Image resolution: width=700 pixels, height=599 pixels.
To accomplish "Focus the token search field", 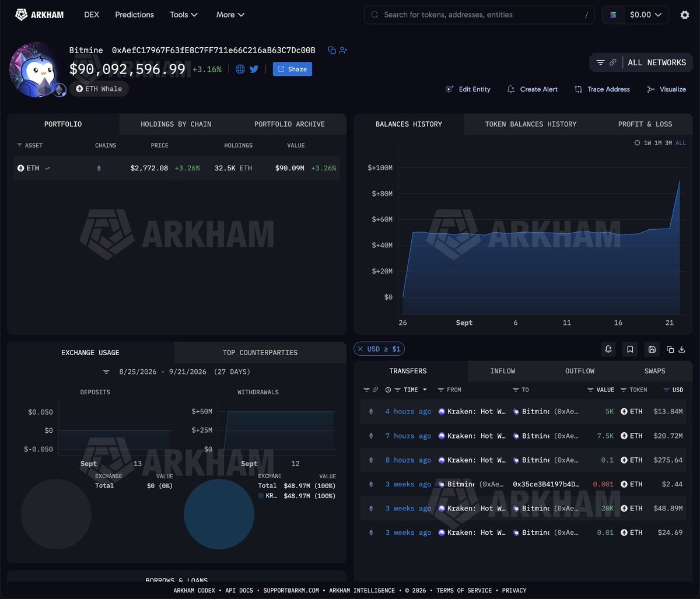I will tap(480, 15).
